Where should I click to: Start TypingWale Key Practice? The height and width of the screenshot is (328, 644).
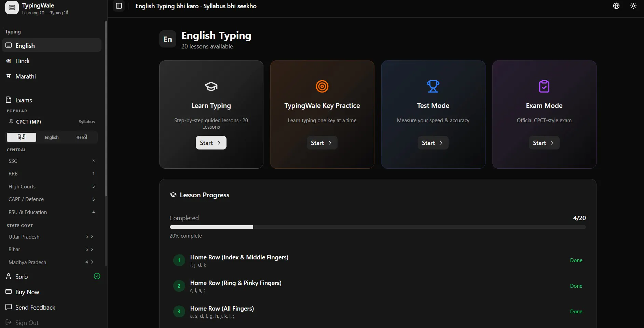tap(322, 143)
